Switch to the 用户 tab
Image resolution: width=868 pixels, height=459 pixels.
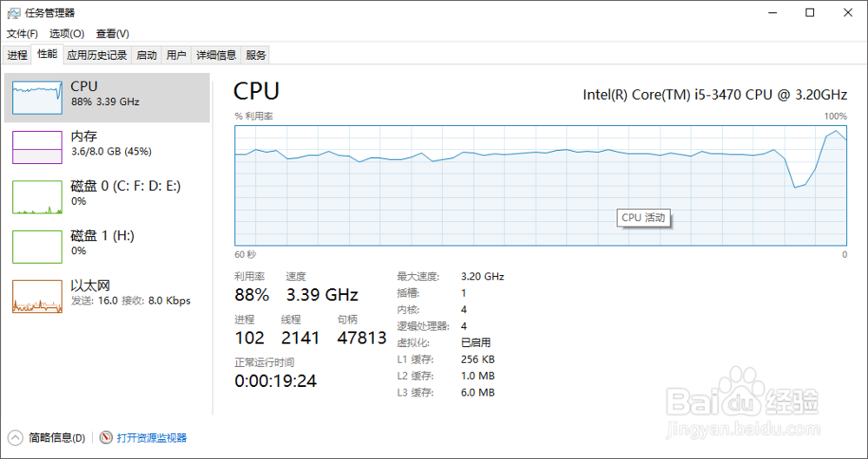pos(176,55)
